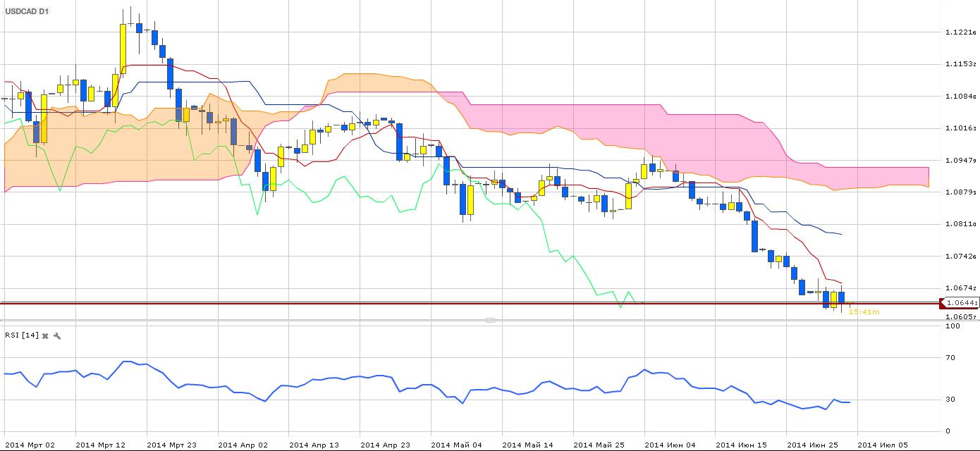Click the yellow 15:41m candle countdown
Image resolution: width=980 pixels, height=451 pixels.
(864, 311)
